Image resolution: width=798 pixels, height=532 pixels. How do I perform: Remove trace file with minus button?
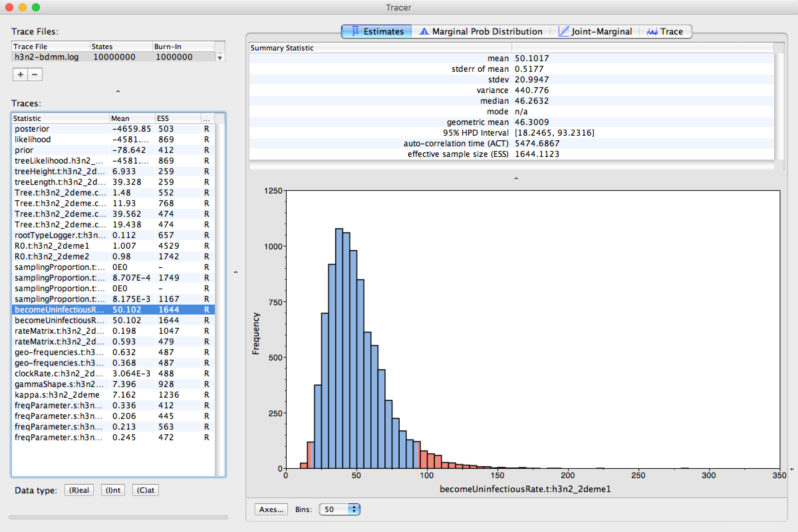tap(35, 74)
